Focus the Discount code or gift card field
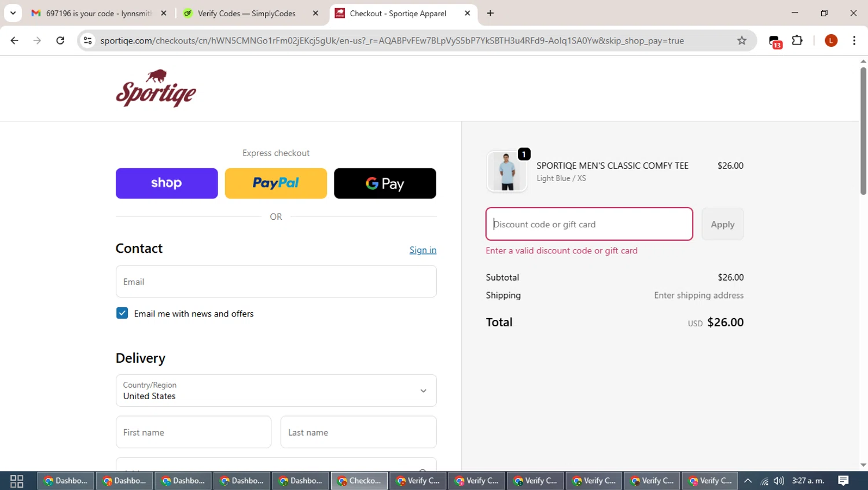Screen dimensions: 868x490 (589, 224)
